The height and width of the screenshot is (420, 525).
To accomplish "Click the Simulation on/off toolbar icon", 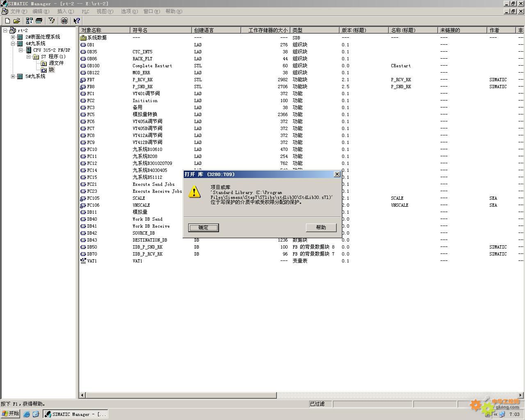I will point(64,21).
